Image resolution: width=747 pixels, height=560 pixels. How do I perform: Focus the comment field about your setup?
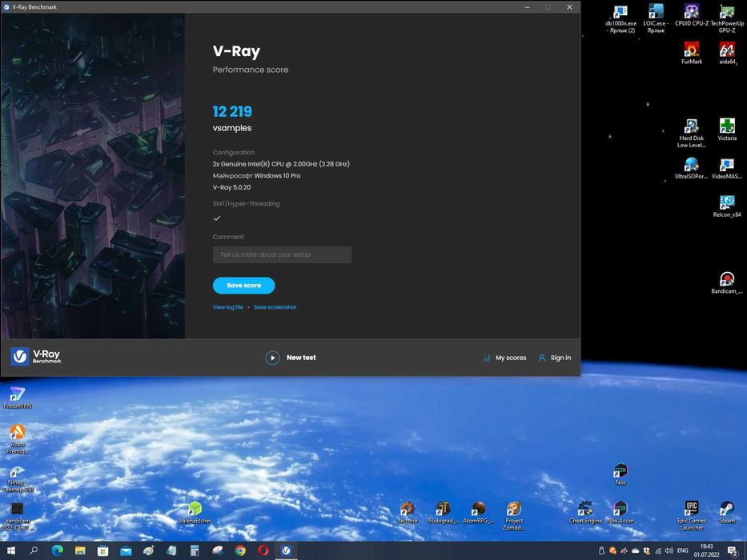coord(282,254)
